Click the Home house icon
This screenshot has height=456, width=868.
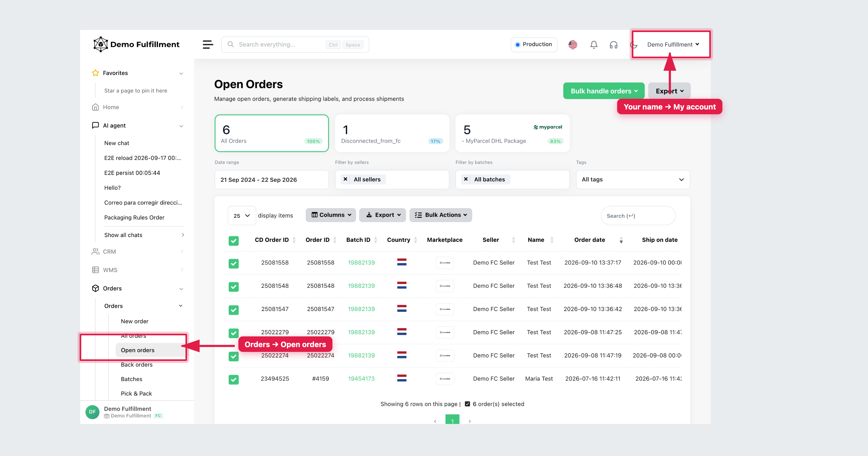[95, 107]
